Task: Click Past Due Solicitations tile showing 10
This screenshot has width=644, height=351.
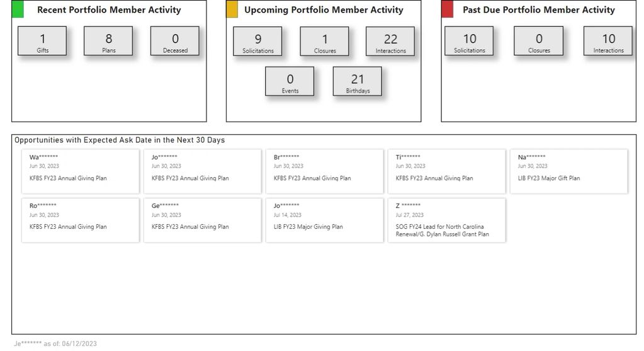Action: click(470, 42)
